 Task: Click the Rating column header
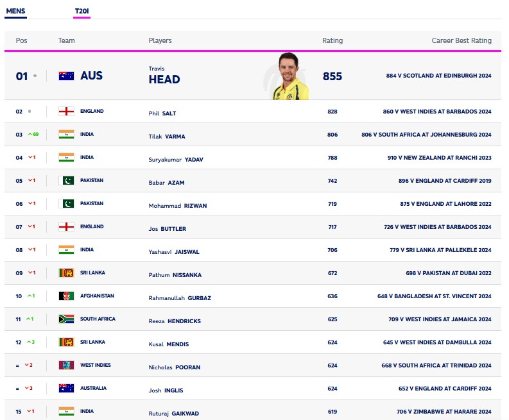pos(332,40)
